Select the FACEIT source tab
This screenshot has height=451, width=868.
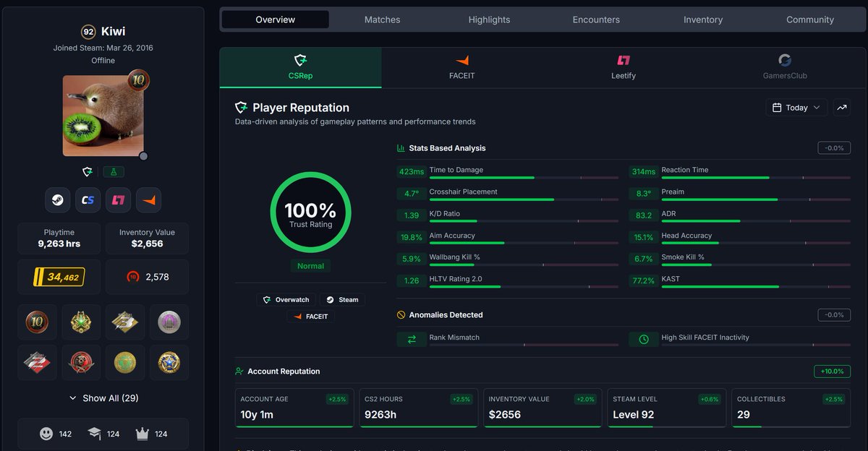462,67
